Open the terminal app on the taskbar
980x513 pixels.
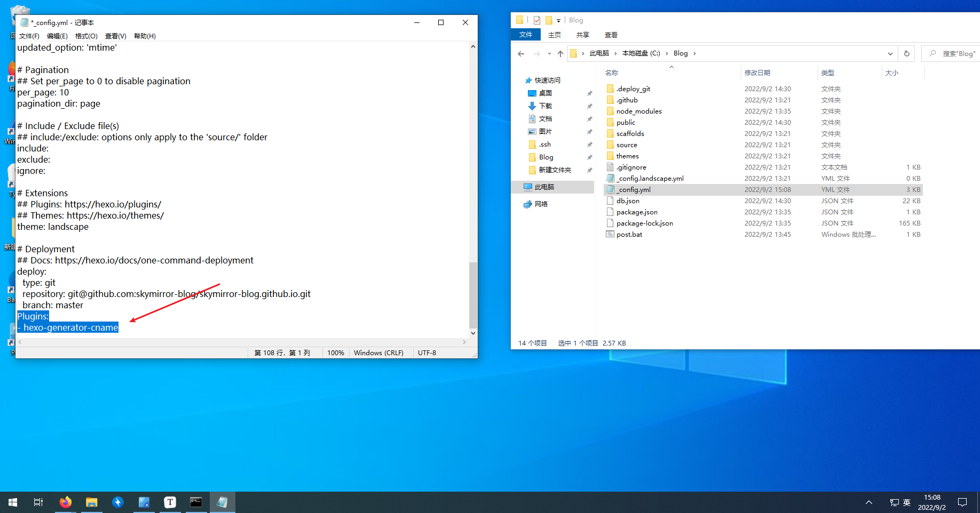196,502
